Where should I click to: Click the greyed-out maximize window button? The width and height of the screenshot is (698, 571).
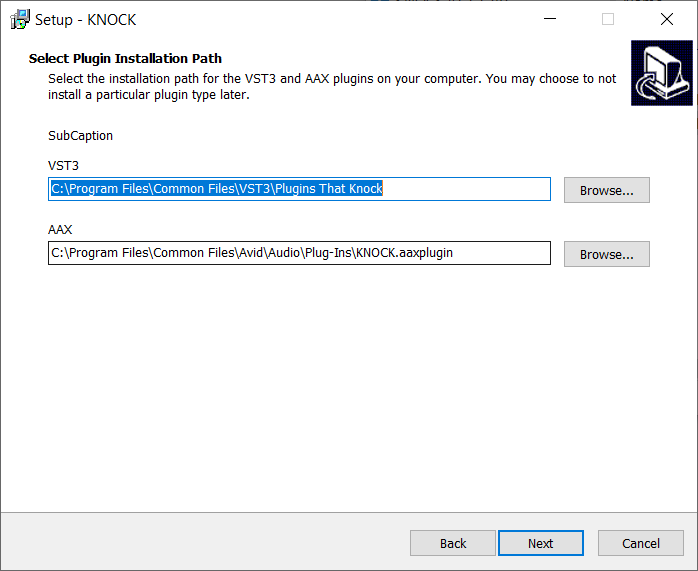(608, 19)
